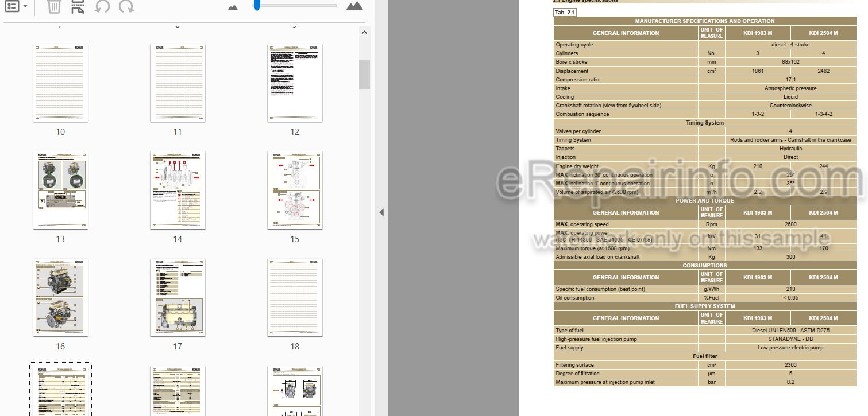Select page 10 thumbnail

pos(60,83)
